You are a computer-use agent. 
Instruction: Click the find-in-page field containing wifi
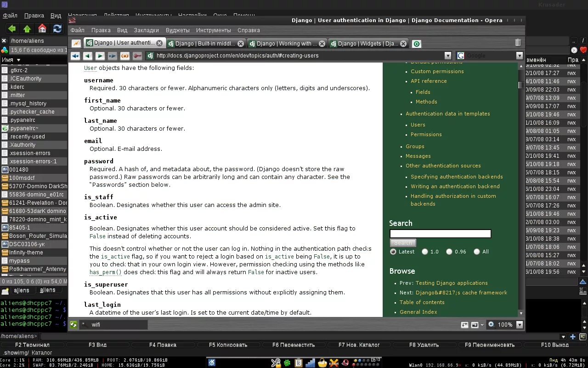point(113,324)
